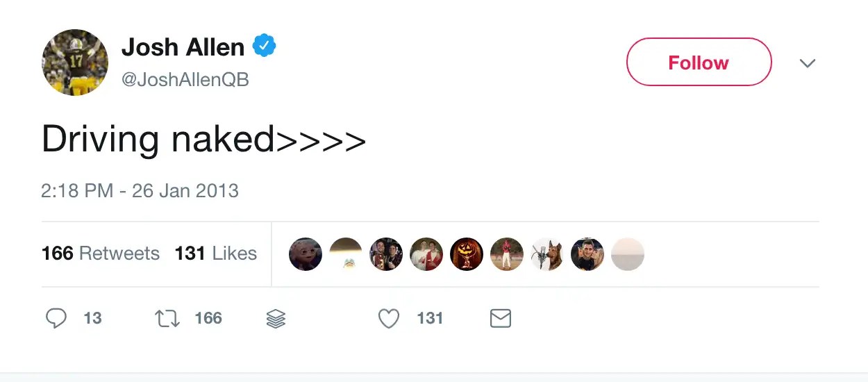Click the blue verified badge
This screenshot has width=868, height=382.
click(264, 47)
